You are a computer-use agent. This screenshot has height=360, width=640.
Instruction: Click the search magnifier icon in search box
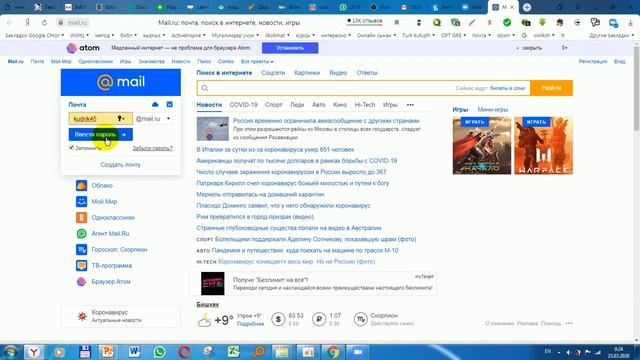coord(205,88)
